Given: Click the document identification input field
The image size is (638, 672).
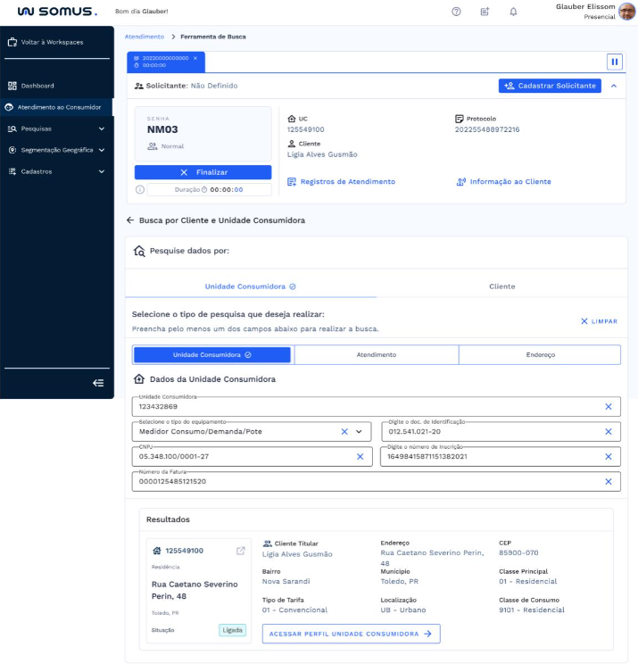Looking at the screenshot, I should pyautogui.click(x=491, y=431).
